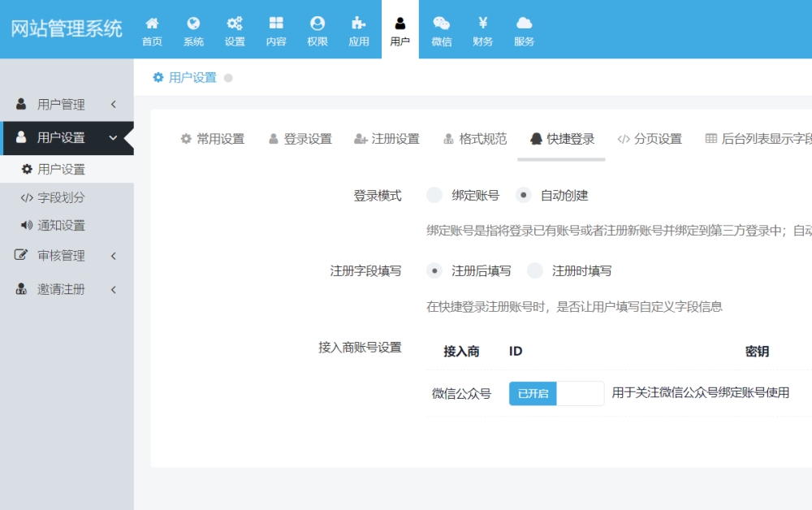Click the code icon of 字段划分
812x510 pixels.
pos(27,197)
